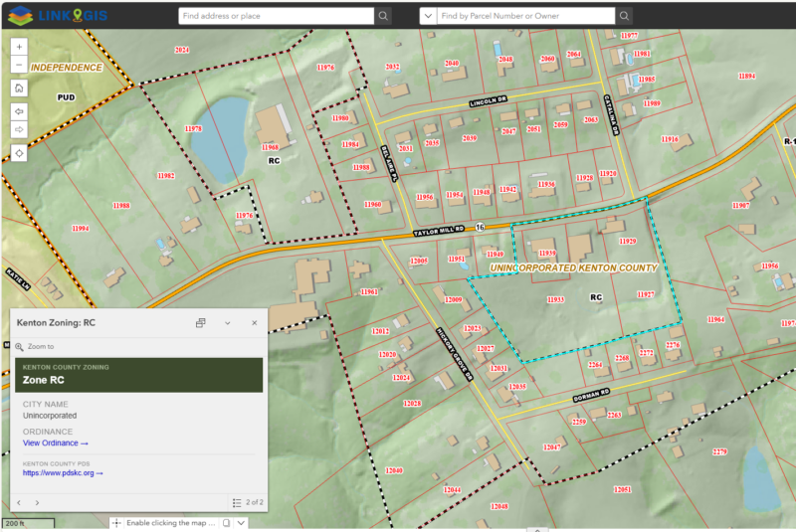Open the feature list showing 2 of 2

click(x=247, y=502)
